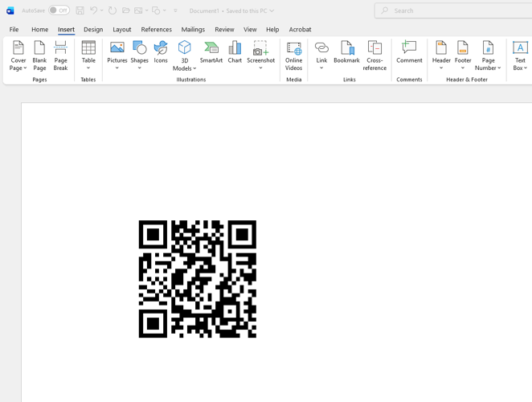Viewport: 532px width, 402px height.
Task: Click the Link button
Action: [321, 55]
